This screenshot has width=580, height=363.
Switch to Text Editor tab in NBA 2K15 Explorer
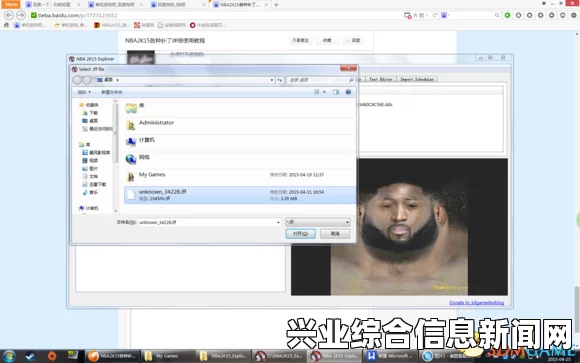[381, 79]
